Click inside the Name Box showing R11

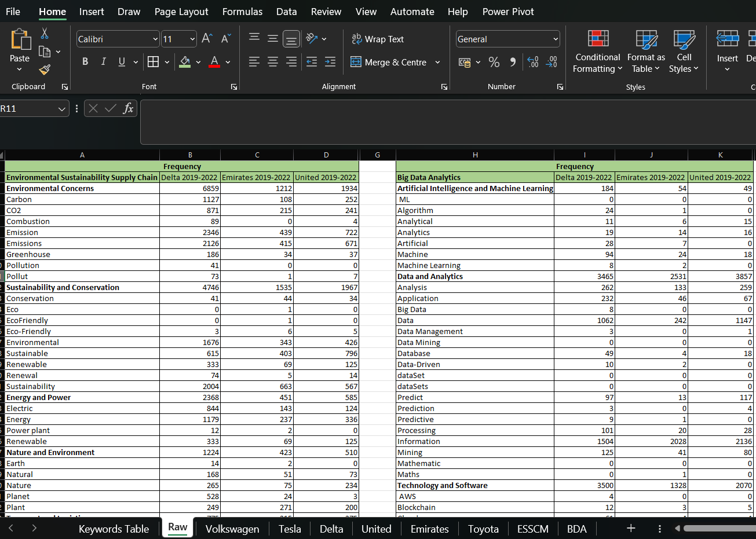pyautogui.click(x=29, y=108)
